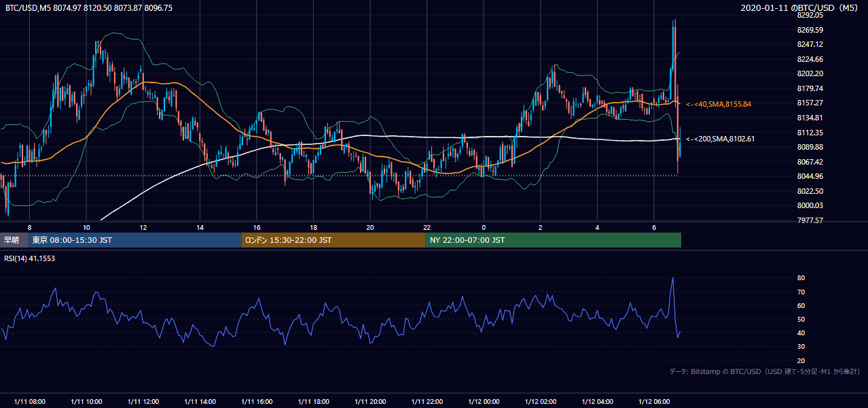868x408 pixels.
Task: Click the 1/11 20:00 time label
Action: pyautogui.click(x=369, y=401)
